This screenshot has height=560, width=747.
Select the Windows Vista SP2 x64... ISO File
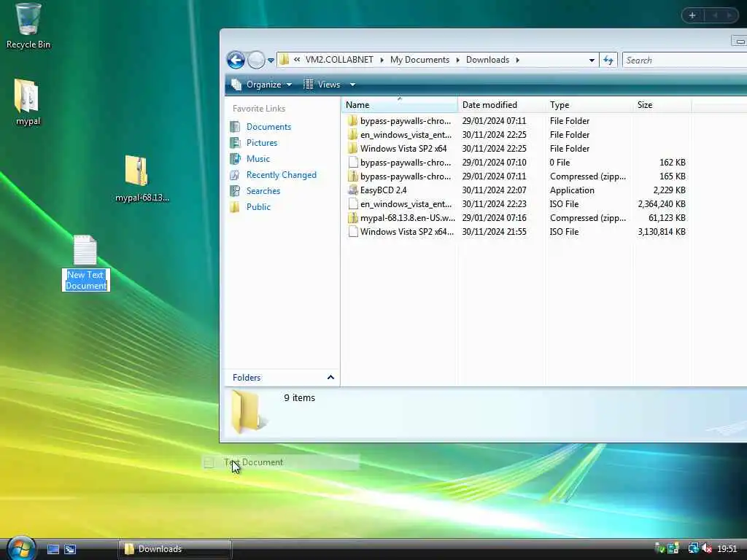(517, 231)
